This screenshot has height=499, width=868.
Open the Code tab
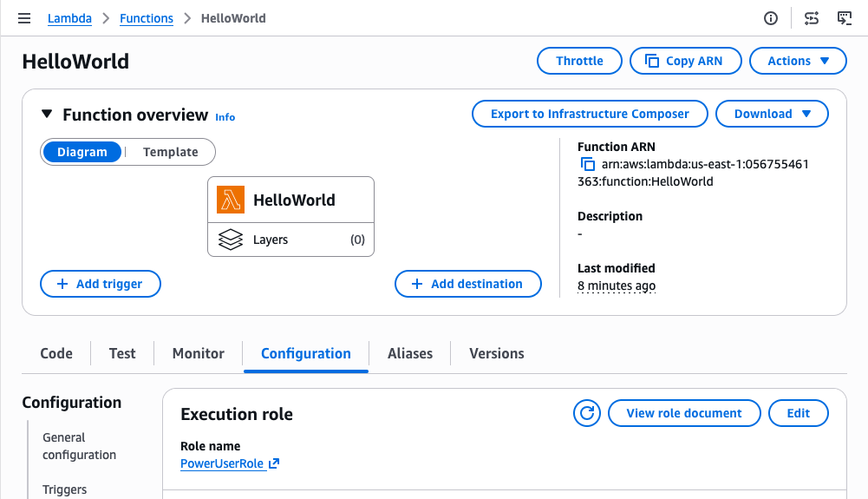[x=56, y=353]
